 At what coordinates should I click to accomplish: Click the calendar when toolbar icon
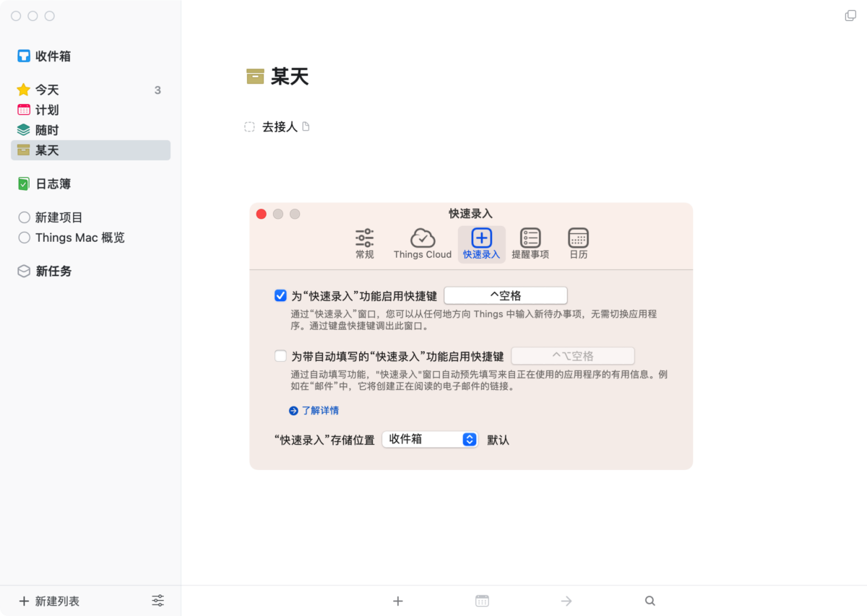[x=482, y=601]
